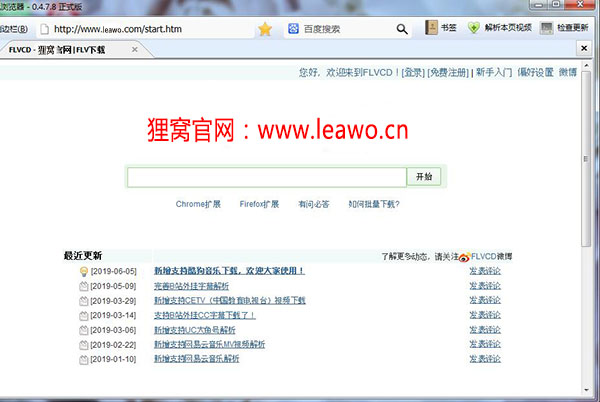Click the video URL input field
600x402 pixels.
[267, 177]
